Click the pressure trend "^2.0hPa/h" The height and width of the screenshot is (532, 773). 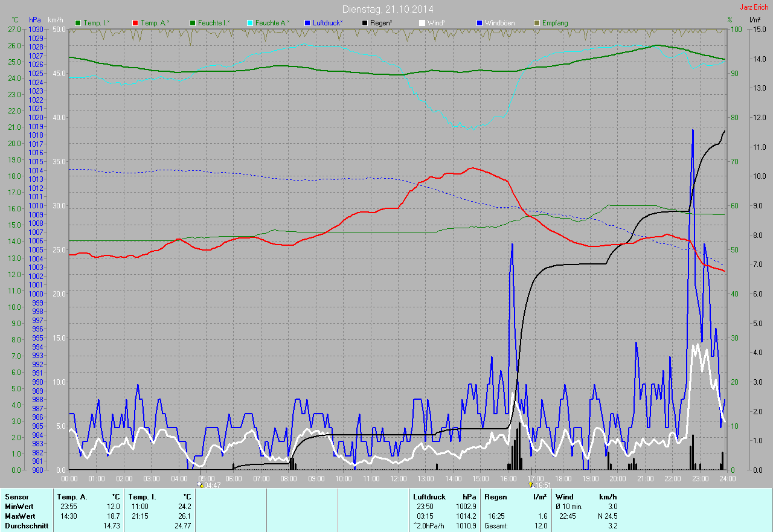click(x=429, y=525)
